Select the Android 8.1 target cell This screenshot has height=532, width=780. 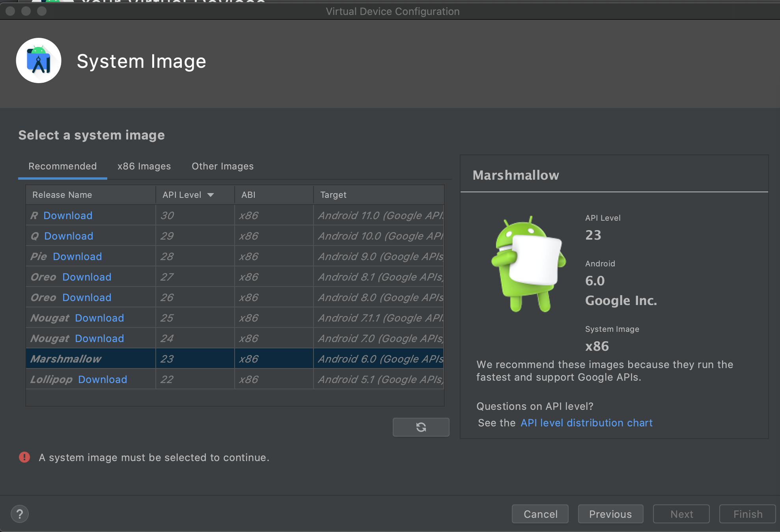click(x=379, y=277)
